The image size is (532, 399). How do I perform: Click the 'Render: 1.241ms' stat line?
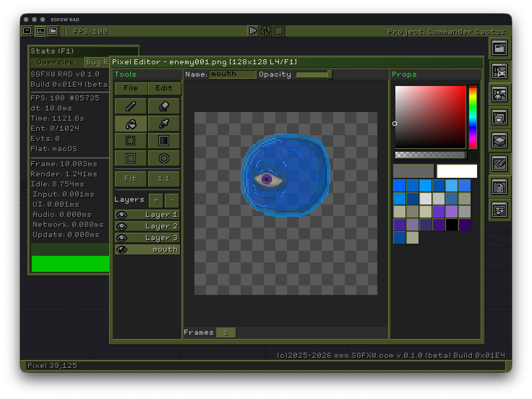pyautogui.click(x=64, y=174)
